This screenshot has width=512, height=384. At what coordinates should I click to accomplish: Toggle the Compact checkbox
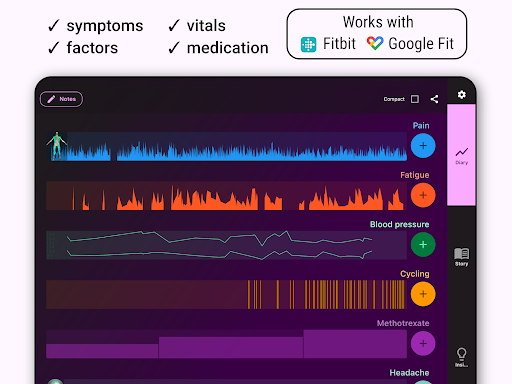click(x=415, y=99)
